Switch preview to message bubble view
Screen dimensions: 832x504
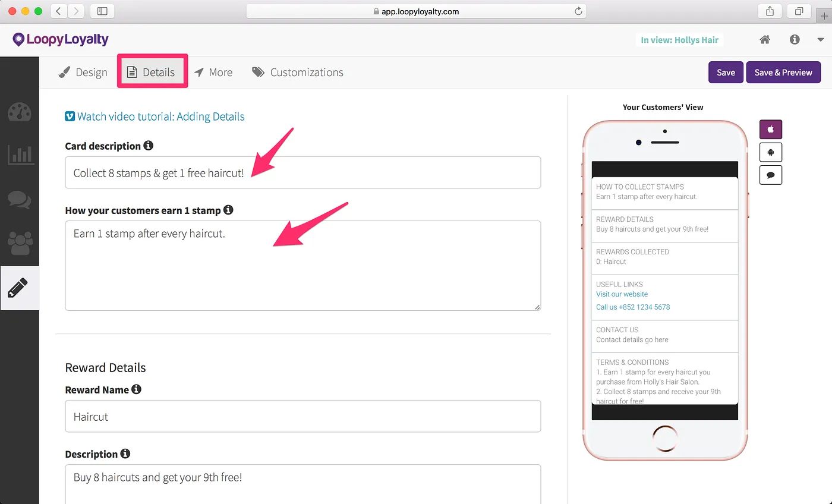(x=771, y=175)
